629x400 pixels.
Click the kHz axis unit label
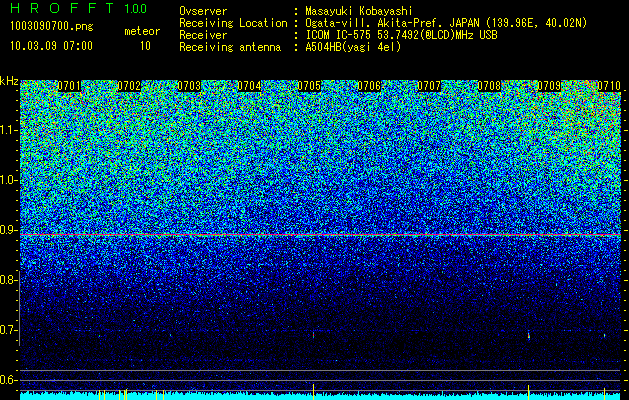pyautogui.click(x=9, y=81)
